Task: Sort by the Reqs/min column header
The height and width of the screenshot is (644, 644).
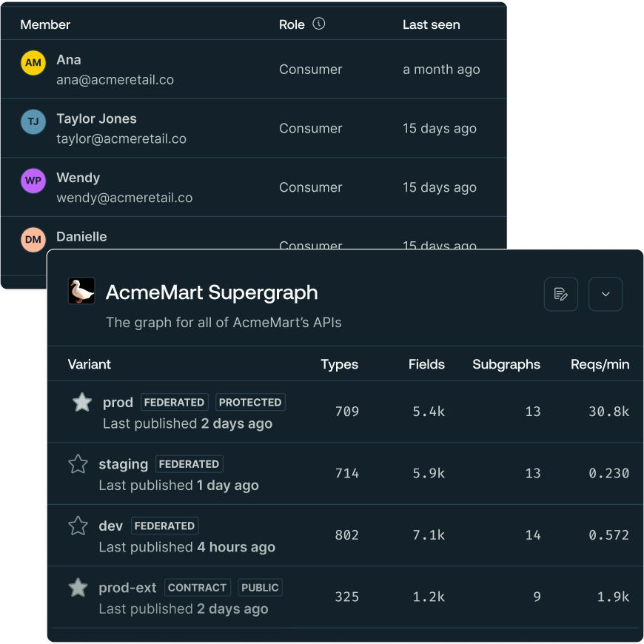Action: coord(600,364)
